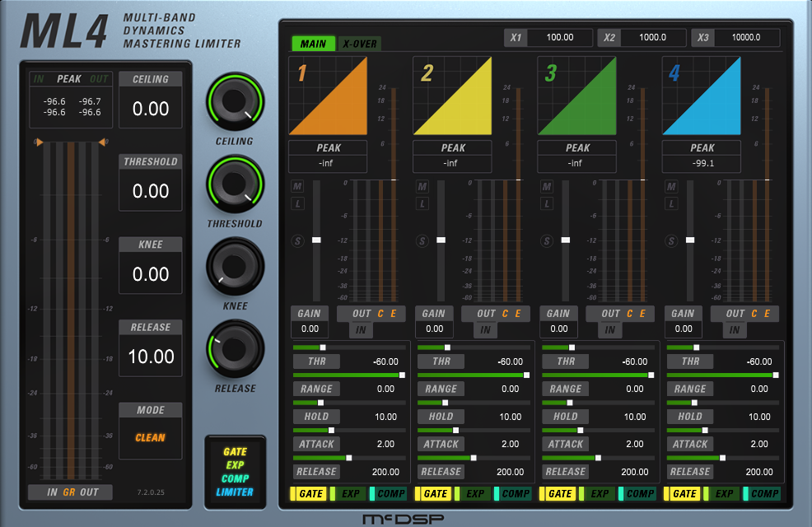
Task: Toggle band 2 M button
Action: coord(422,186)
